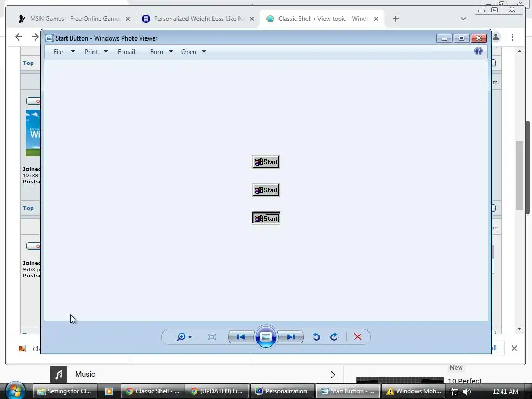Switch to Classic Shell Chrome taskbar button
Image resolution: width=532 pixels, height=399 pixels.
153,391
